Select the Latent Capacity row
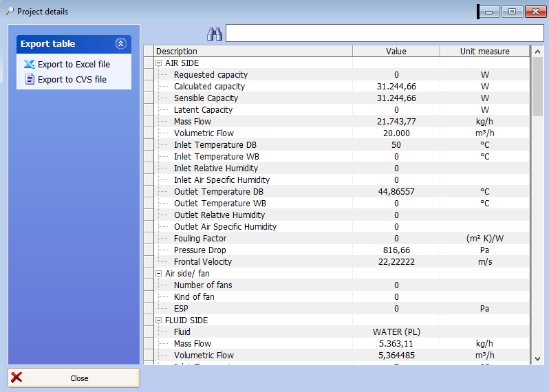This screenshot has height=392, width=549. coord(341,110)
